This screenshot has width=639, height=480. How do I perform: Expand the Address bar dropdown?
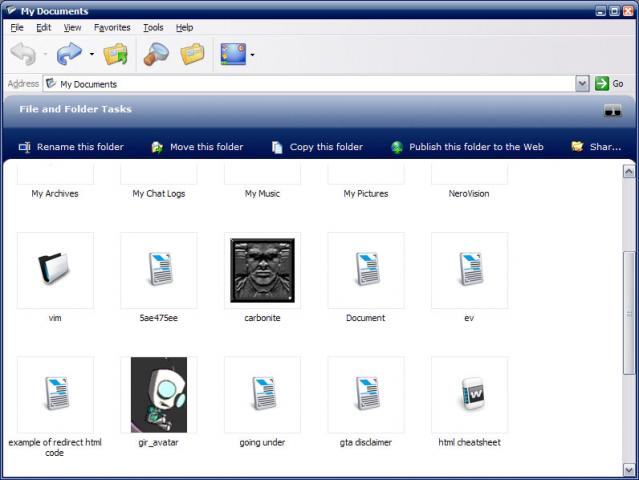pyautogui.click(x=582, y=84)
